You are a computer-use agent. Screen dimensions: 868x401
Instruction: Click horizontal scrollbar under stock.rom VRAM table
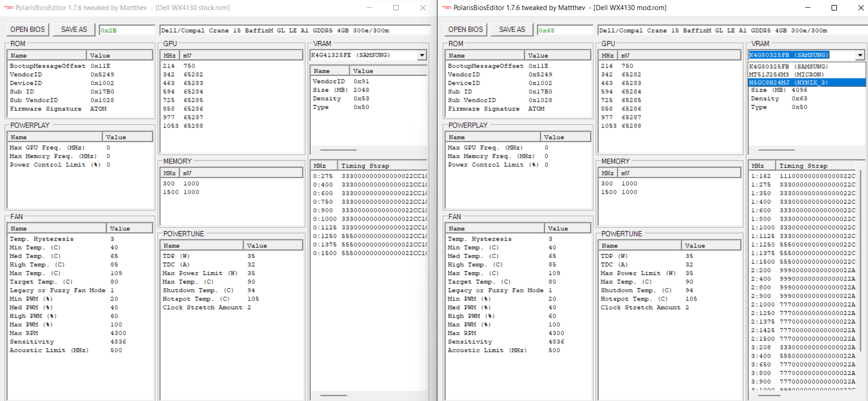click(338, 150)
